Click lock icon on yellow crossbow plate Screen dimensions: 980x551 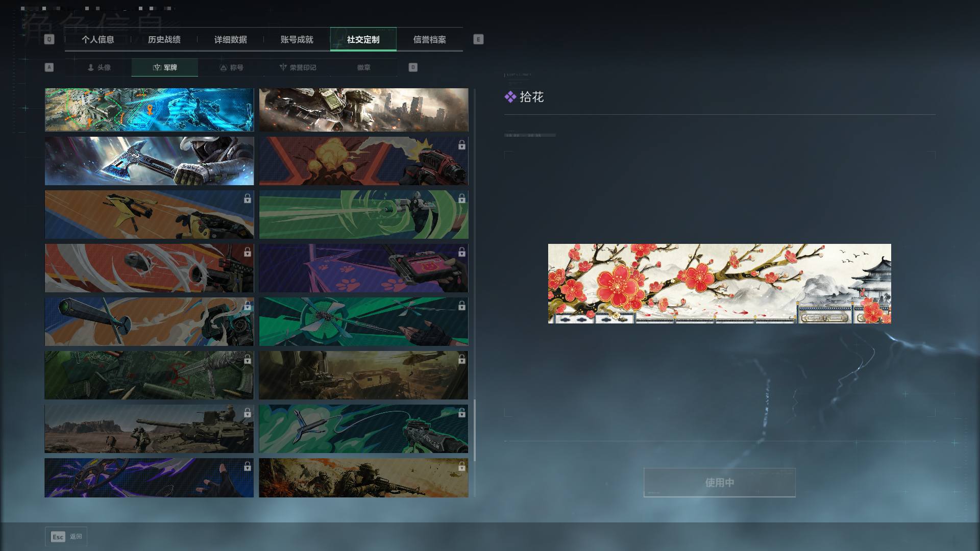pos(247,198)
